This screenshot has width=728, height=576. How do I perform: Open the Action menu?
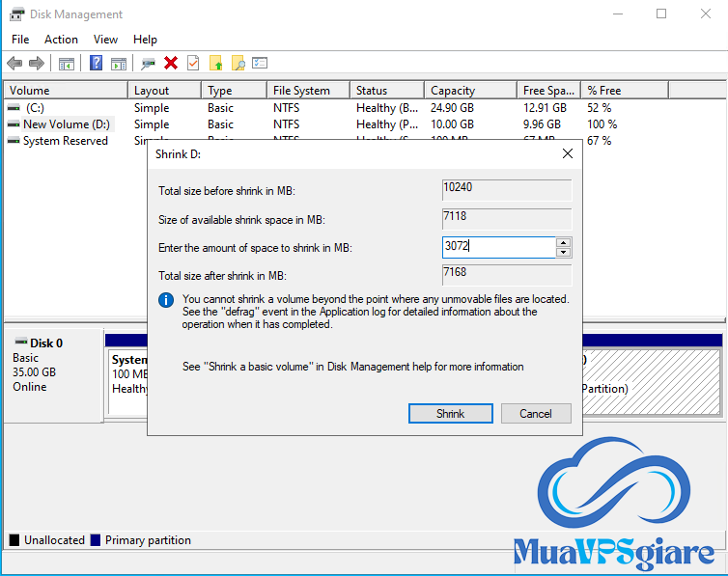(61, 40)
